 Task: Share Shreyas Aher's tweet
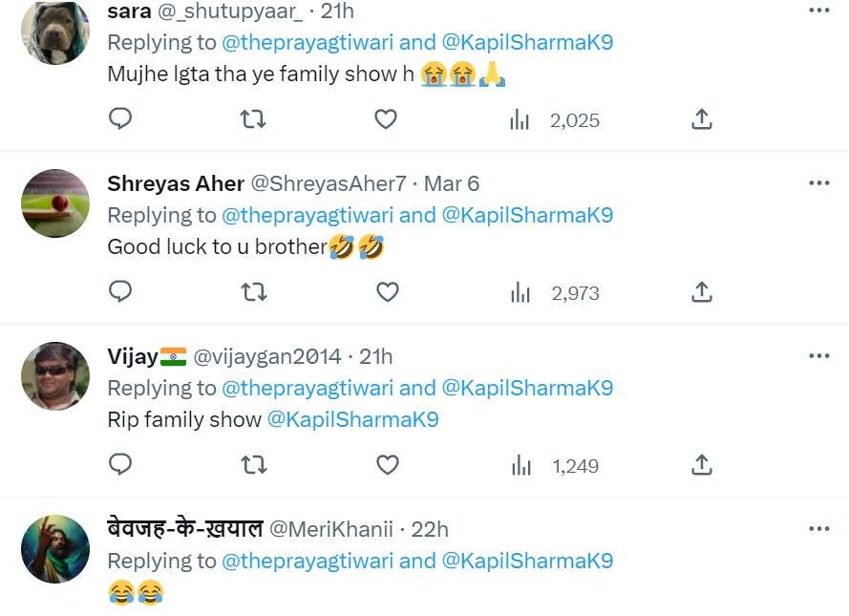(x=701, y=292)
